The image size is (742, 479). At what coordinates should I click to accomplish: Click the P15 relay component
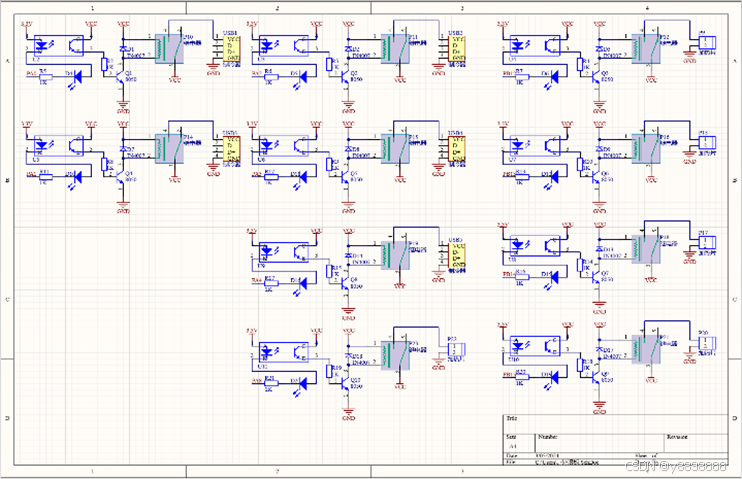395,149
